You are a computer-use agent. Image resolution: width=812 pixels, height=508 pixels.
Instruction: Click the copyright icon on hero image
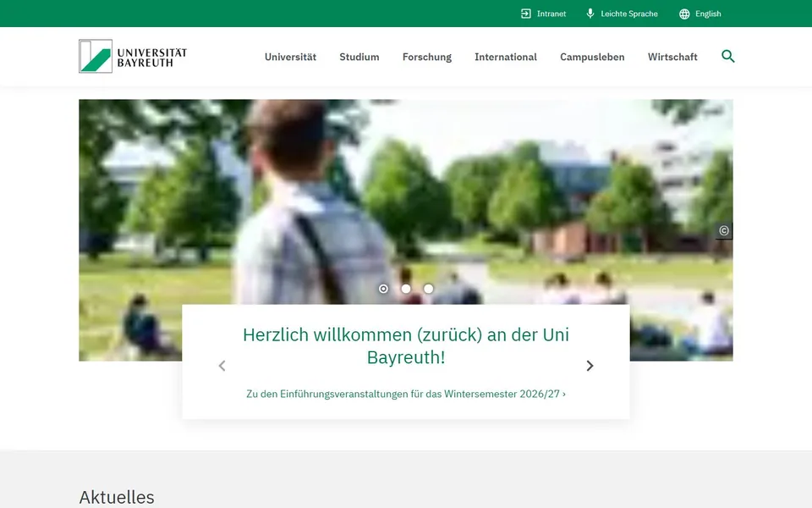723,230
